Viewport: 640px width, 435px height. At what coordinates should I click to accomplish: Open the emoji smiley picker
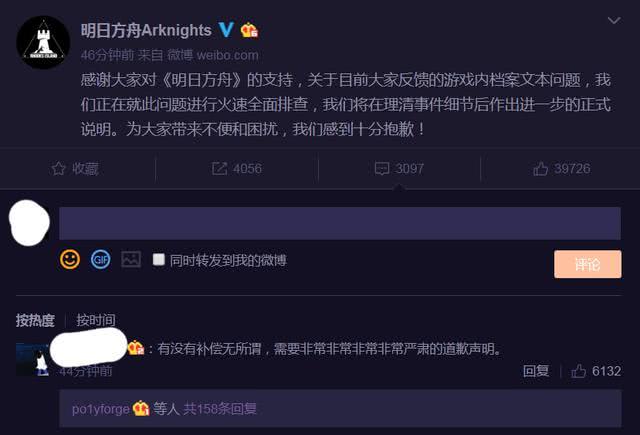(70, 259)
